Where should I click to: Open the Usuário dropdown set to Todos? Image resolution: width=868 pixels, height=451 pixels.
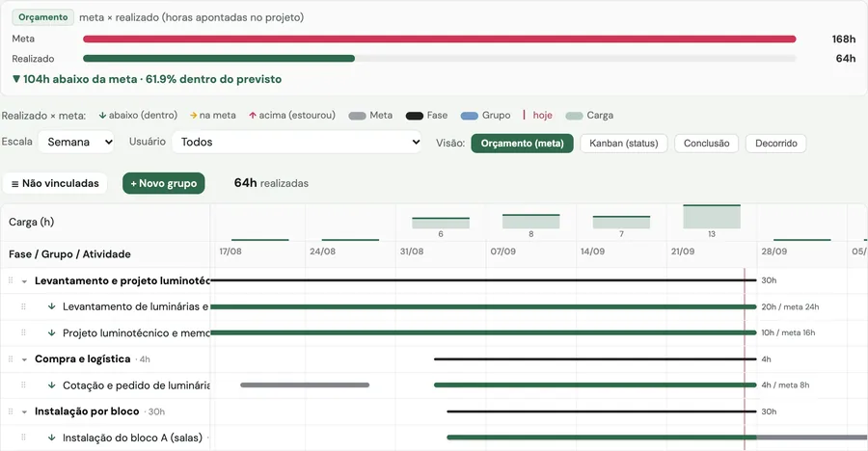pyautogui.click(x=297, y=142)
